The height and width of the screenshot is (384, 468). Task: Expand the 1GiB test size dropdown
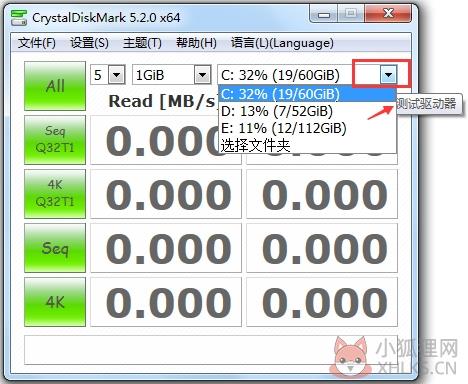click(x=202, y=75)
